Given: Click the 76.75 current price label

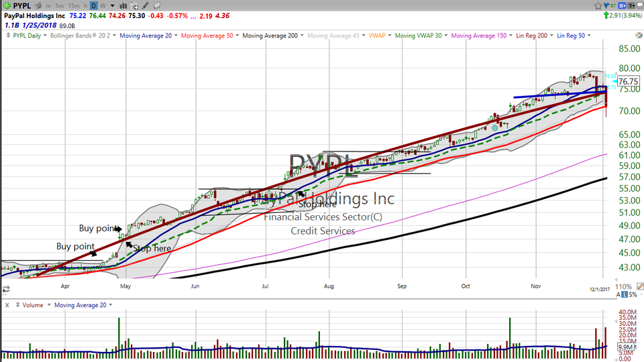Looking at the screenshot, I should click(x=629, y=81).
